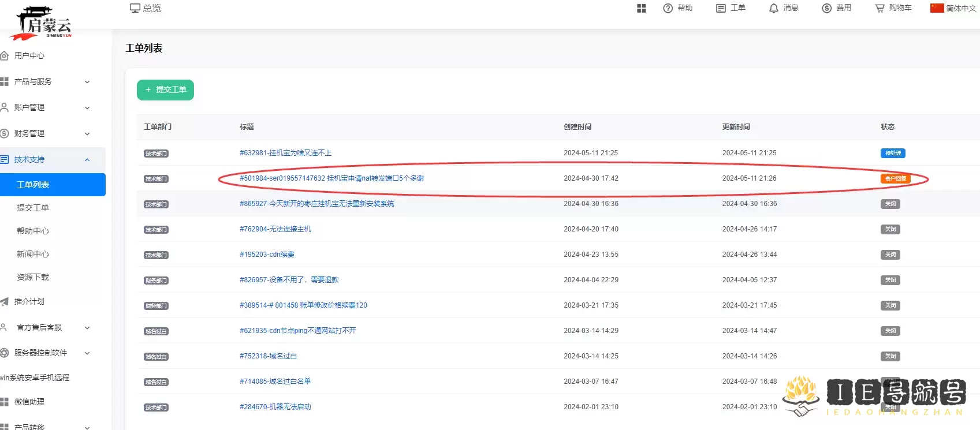This screenshot has height=430, width=980.
Task: Click the orange 客户回复 status badge
Action: click(x=895, y=179)
